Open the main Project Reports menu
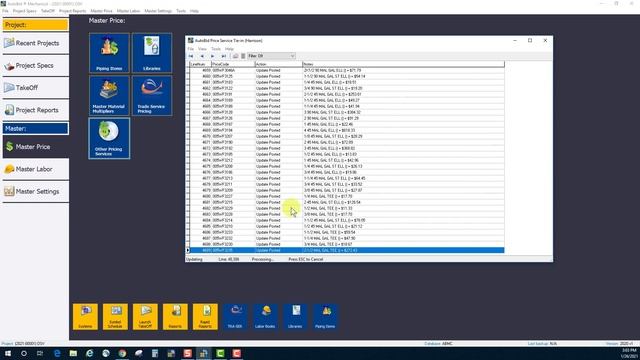 click(73, 11)
